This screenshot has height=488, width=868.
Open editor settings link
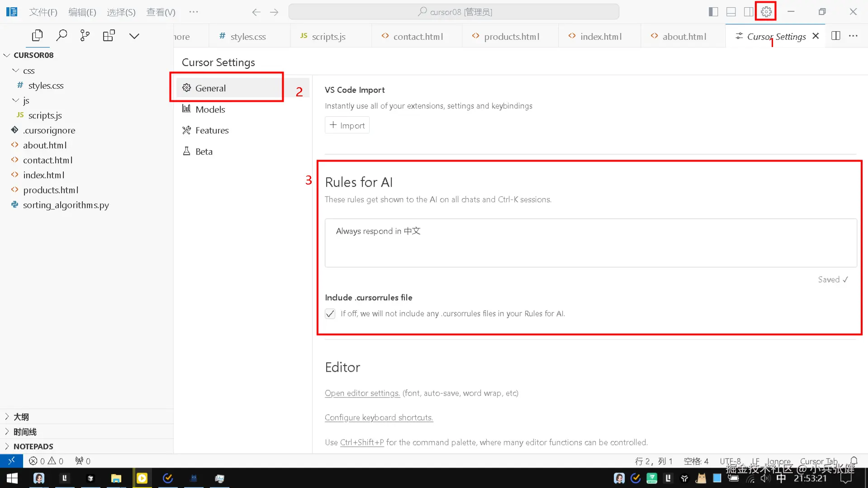pos(362,393)
